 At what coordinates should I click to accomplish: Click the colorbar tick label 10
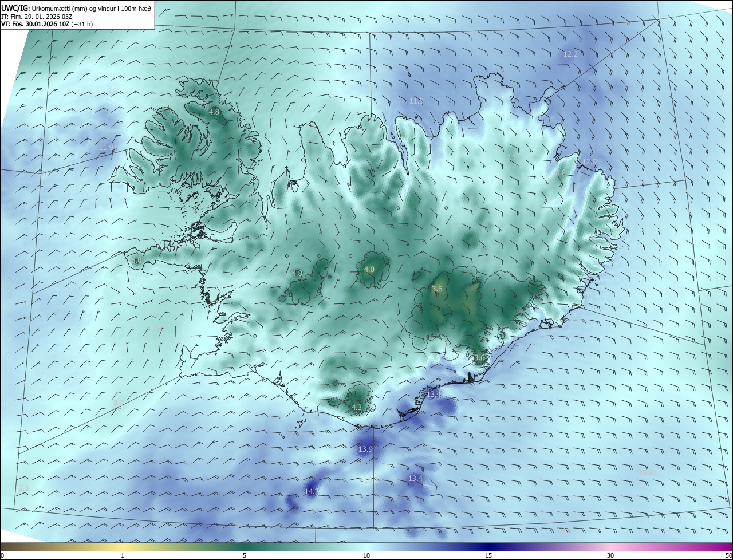366,555
